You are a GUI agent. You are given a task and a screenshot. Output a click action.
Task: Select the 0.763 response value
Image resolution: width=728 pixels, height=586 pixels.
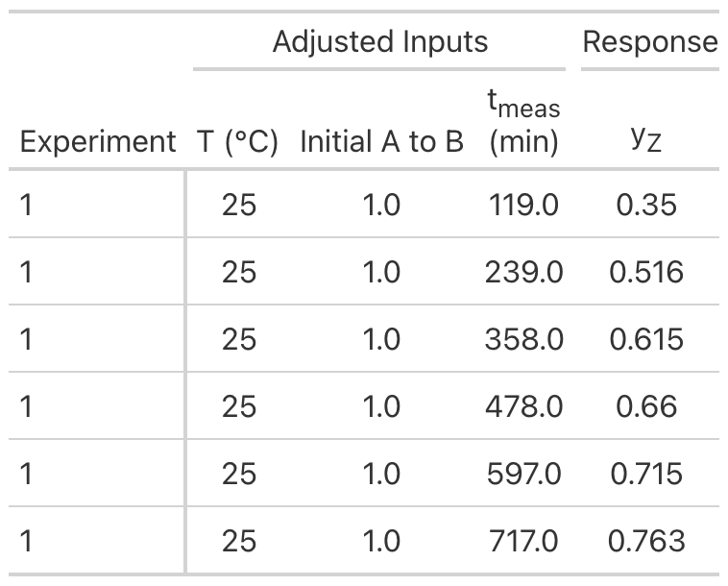pos(645,542)
